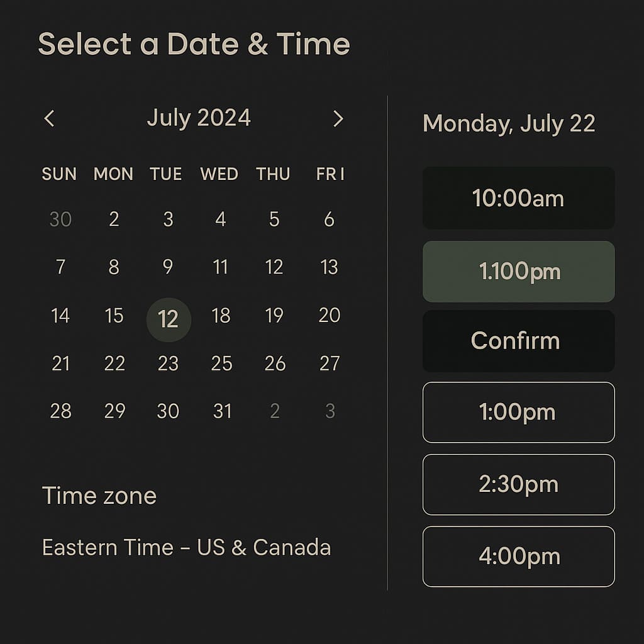Click the highlighted 1.100pm time slot
Image resolution: width=644 pixels, height=644 pixels.
click(x=518, y=272)
